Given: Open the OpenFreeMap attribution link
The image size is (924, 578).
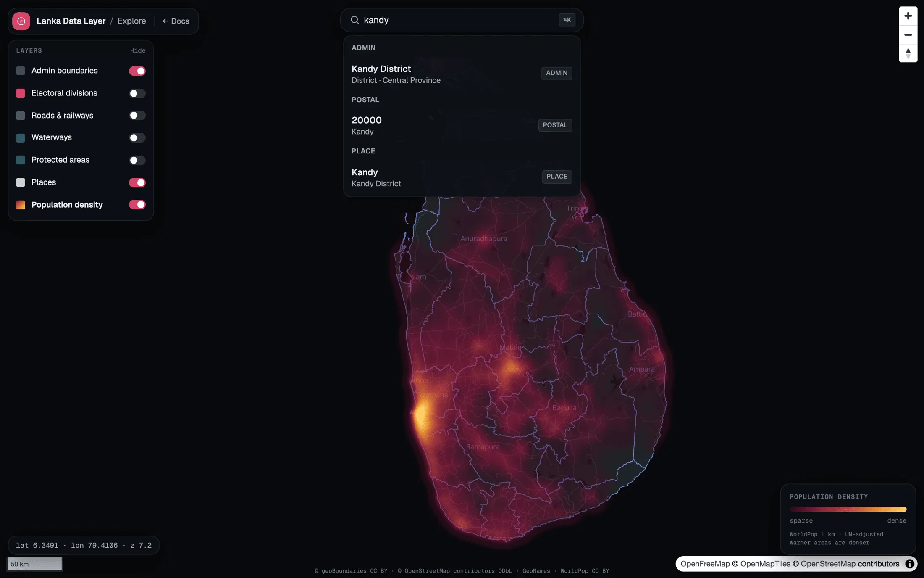Looking at the screenshot, I should pyautogui.click(x=705, y=564).
